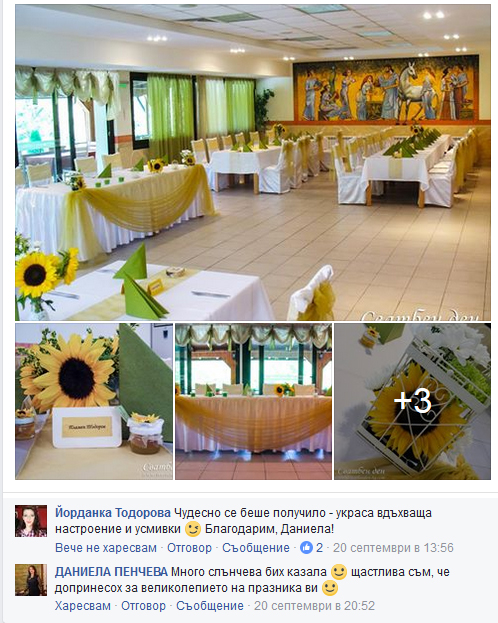The height and width of the screenshot is (623, 498).
Task: Click smiley emoji after 'бих казала'
Action: pyautogui.click(x=339, y=572)
